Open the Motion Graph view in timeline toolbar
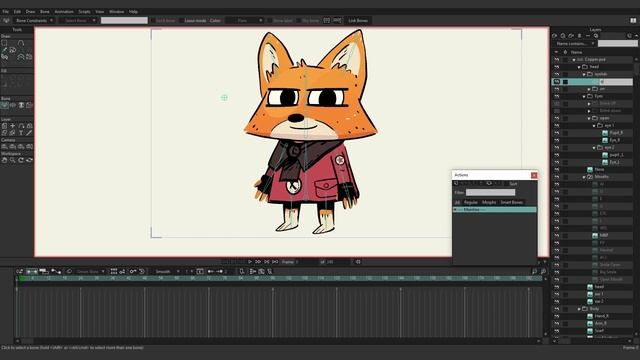Screen dimensions: 640x360 pos(56,271)
